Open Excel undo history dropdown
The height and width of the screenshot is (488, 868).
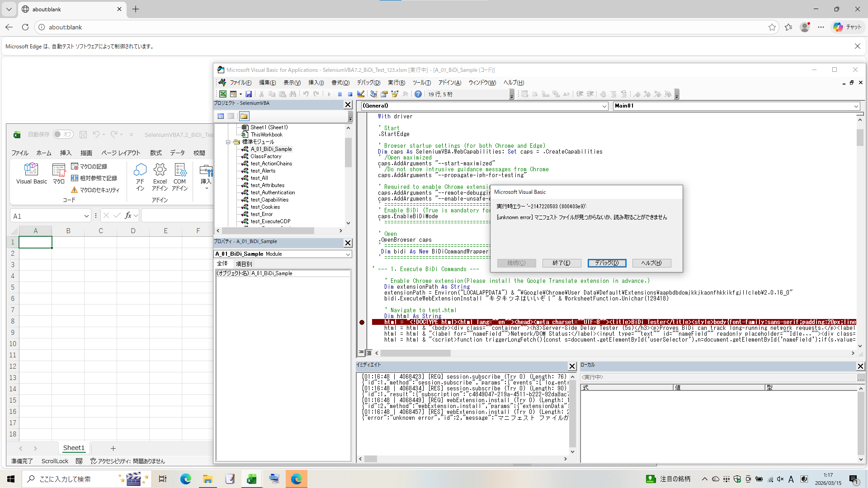click(x=104, y=134)
